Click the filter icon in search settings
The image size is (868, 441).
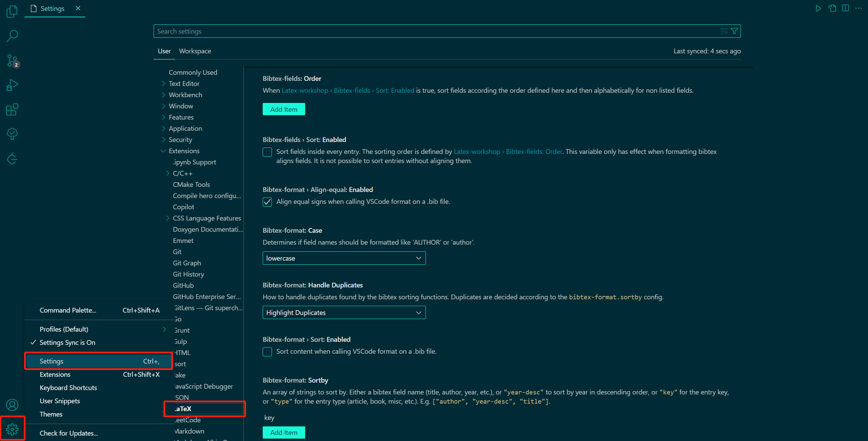point(734,31)
